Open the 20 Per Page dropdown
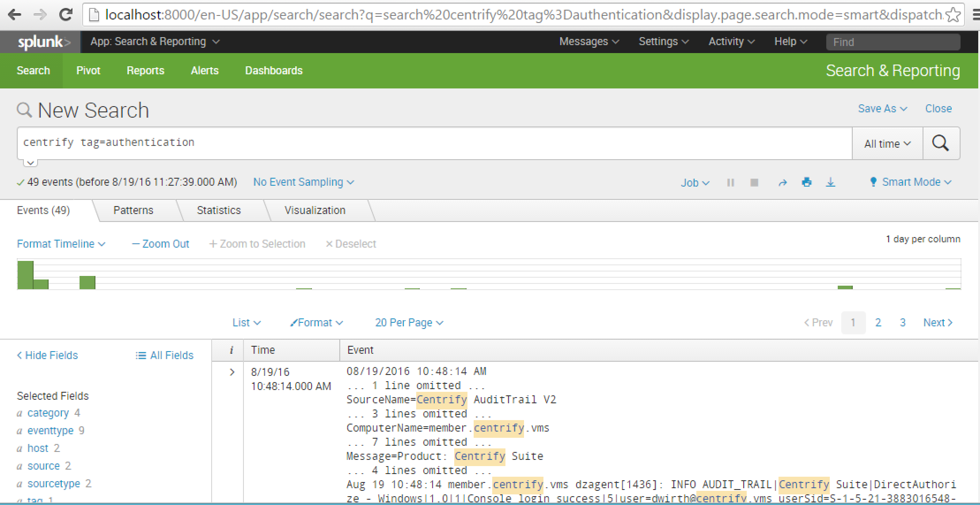The height and width of the screenshot is (505, 980). click(409, 323)
